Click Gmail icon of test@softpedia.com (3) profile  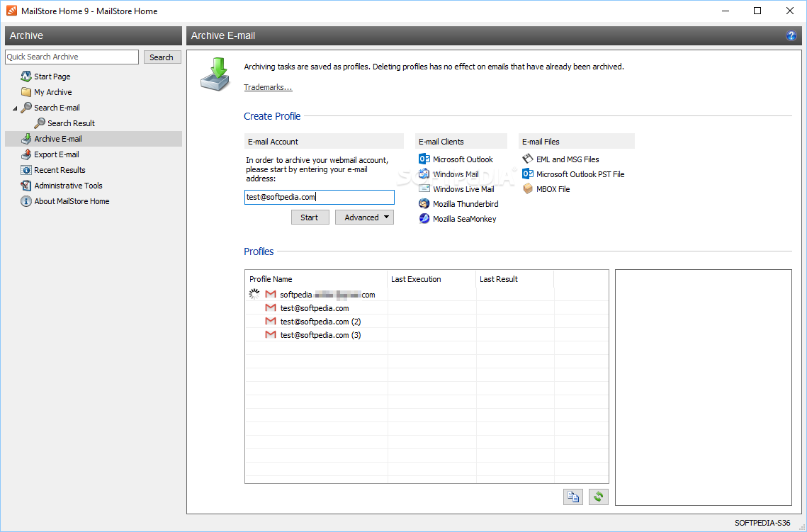click(x=270, y=334)
